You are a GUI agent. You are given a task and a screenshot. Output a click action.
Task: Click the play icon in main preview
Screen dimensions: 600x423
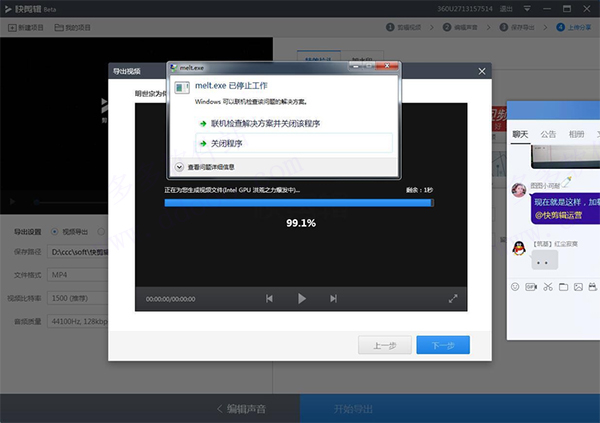pyautogui.click(x=12, y=201)
